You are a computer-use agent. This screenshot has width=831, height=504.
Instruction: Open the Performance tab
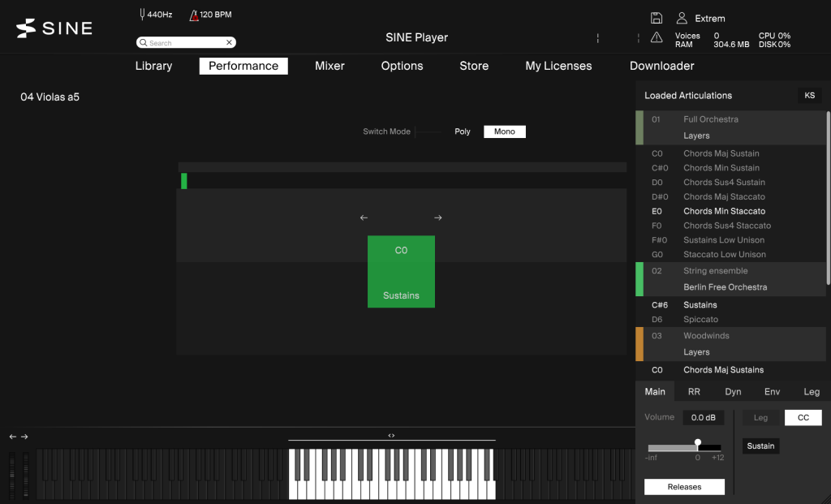click(243, 66)
